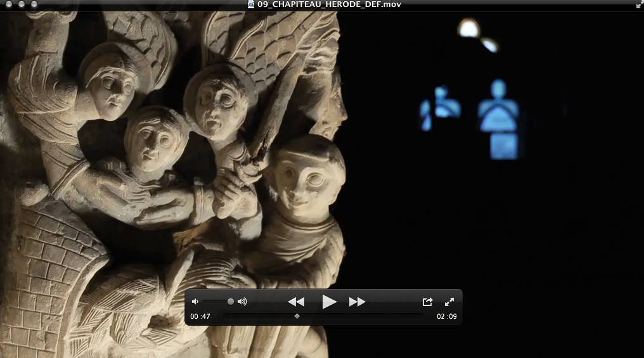The image size is (644, 358).
Task: Open the Share menu
Action: click(428, 302)
